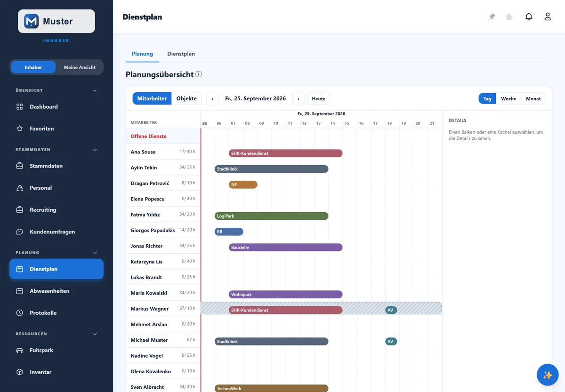The height and width of the screenshot is (392, 565).
Task: Open the Dienstplan tab
Action: tap(181, 54)
